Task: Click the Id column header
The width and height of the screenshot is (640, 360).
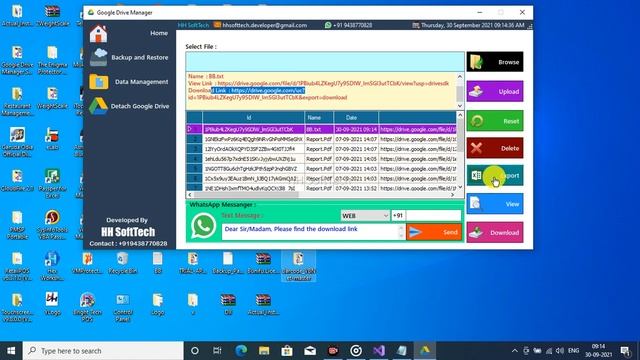Action: [x=253, y=118]
